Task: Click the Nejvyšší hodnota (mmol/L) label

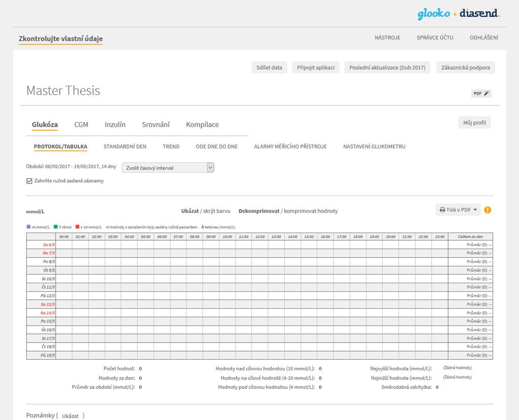Action: click(401, 368)
